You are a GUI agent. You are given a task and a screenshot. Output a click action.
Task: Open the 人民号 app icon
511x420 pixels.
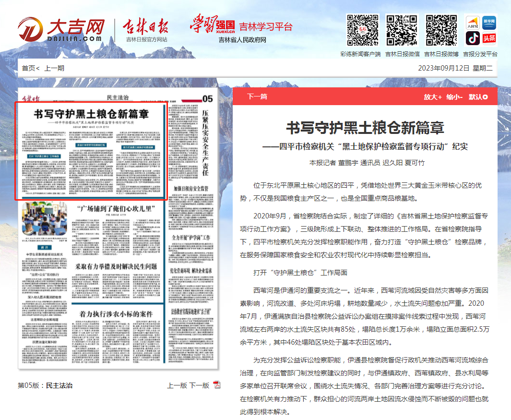point(473,23)
